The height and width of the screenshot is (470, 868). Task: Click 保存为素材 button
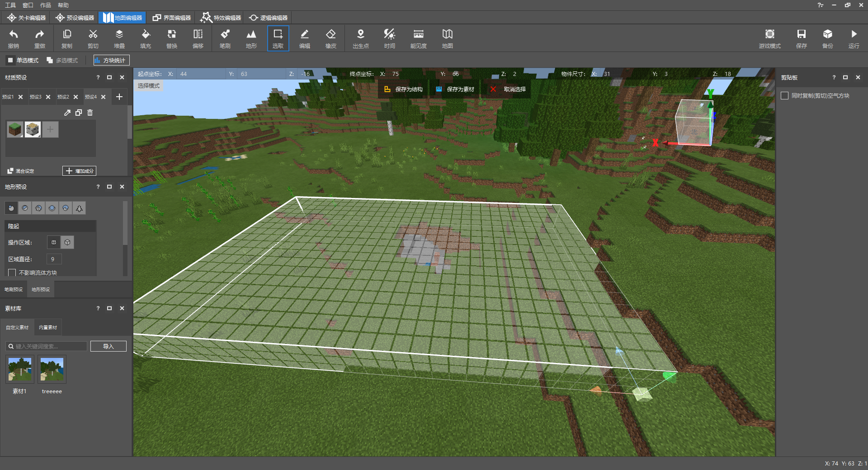[x=455, y=89]
